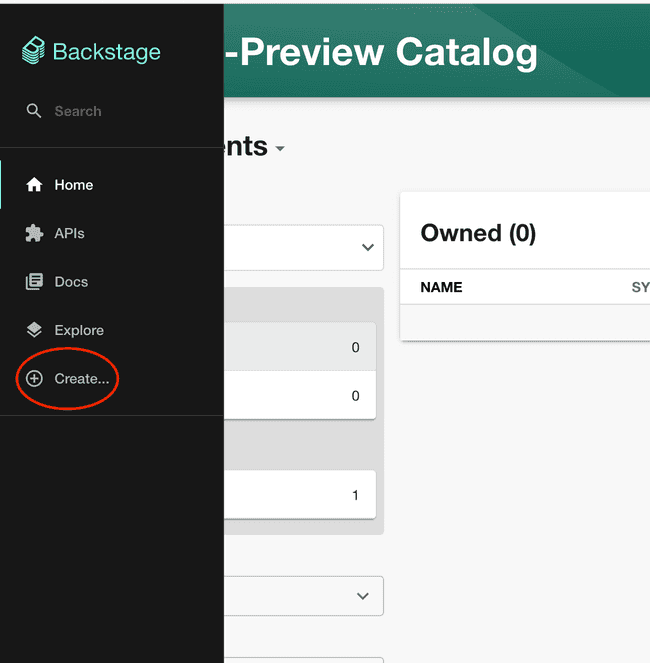This screenshot has height=663, width=650.
Task: Click the Explore layers icon
Action: click(34, 330)
